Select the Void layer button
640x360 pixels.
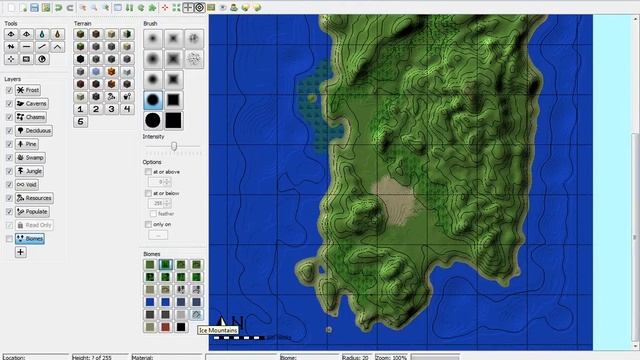pos(27,184)
